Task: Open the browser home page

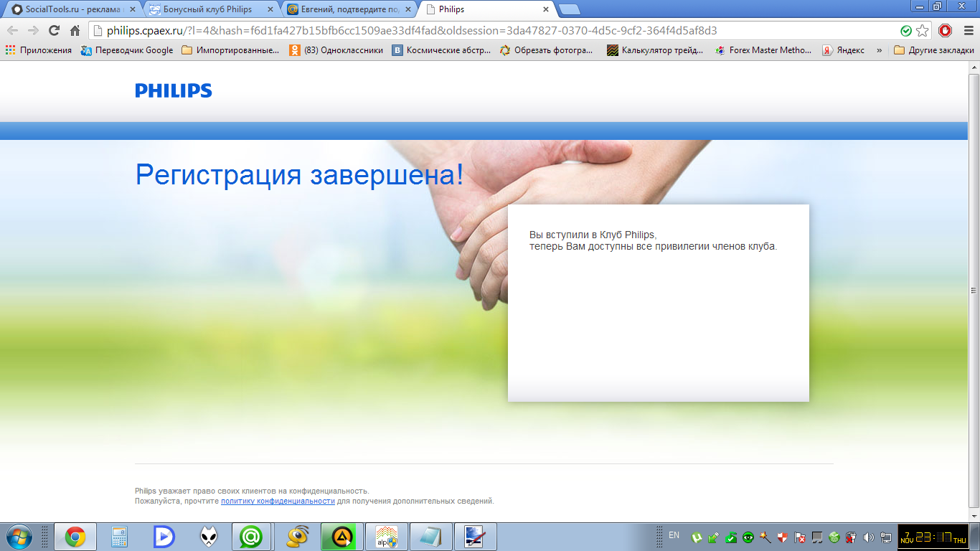Action: coord(75,31)
